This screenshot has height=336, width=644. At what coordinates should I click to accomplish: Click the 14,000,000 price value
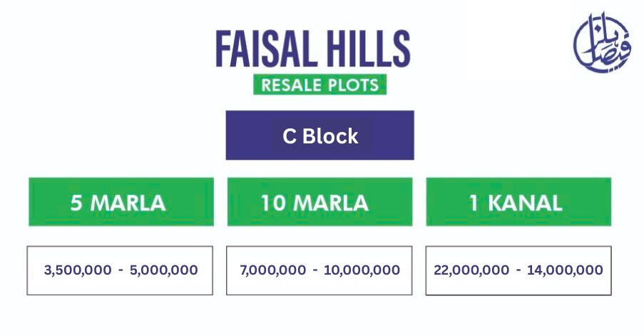[566, 270]
